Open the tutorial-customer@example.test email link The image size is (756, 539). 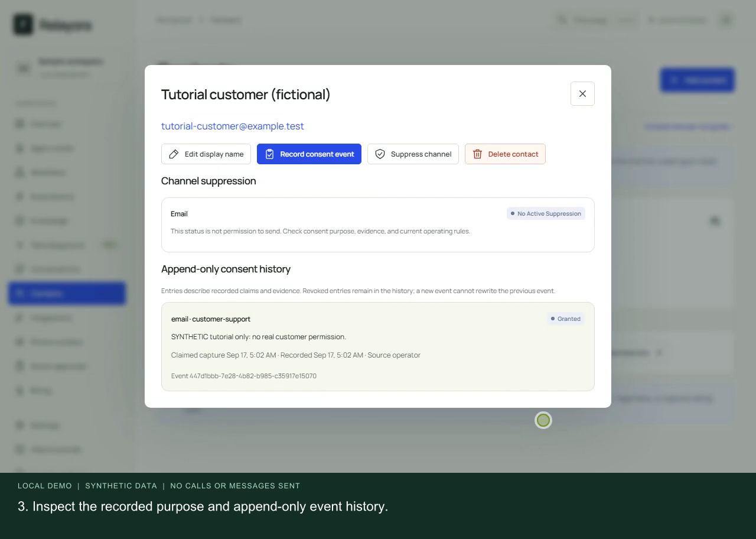(x=233, y=126)
